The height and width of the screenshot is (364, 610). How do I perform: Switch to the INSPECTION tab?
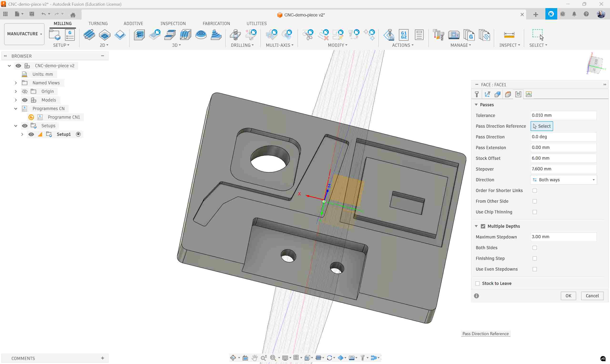pos(173,24)
